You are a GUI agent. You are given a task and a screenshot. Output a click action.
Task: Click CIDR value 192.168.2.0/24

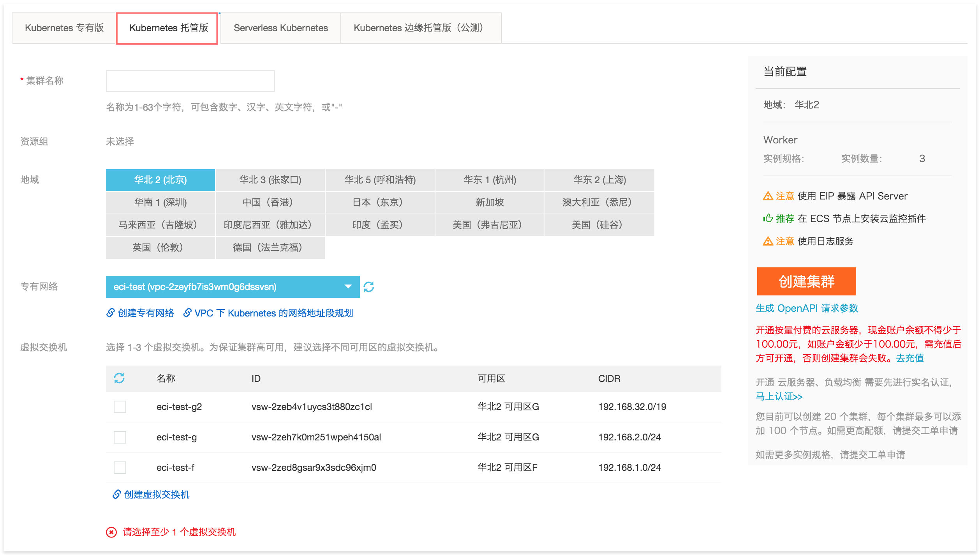[629, 437]
